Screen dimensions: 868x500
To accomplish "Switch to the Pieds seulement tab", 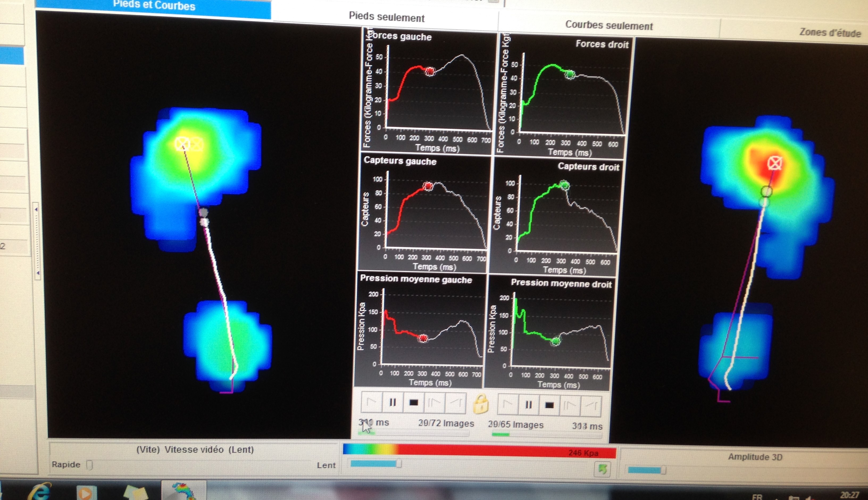I will pos(387,17).
